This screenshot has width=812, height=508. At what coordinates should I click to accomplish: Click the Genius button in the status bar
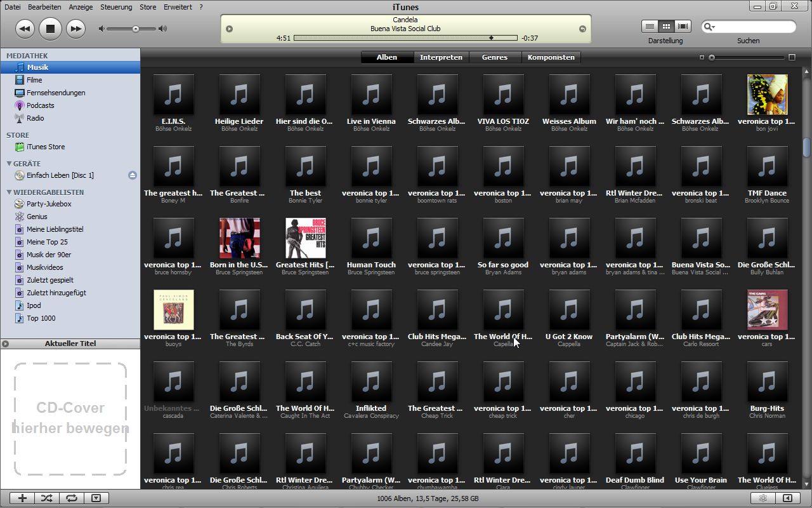(x=764, y=498)
